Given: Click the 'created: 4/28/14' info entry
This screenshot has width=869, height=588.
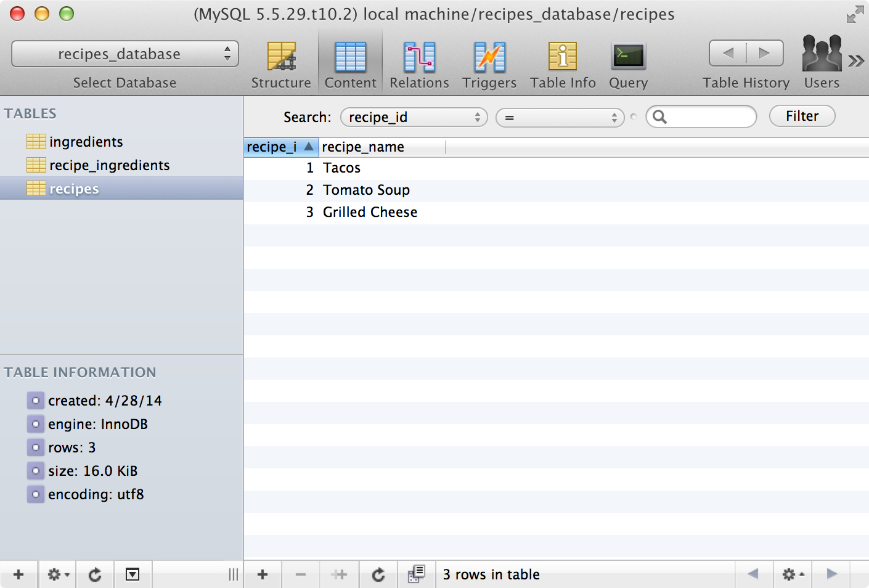Looking at the screenshot, I should coord(105,401).
